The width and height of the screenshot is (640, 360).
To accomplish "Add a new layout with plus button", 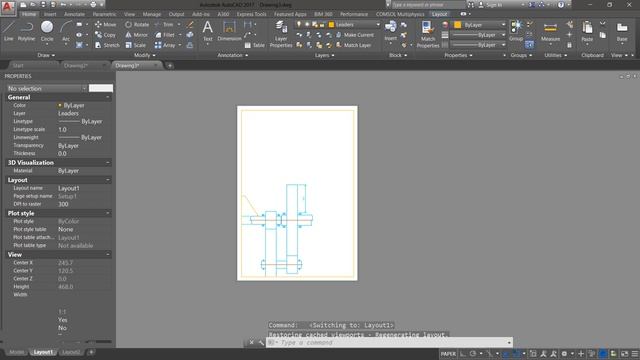I will 91,352.
